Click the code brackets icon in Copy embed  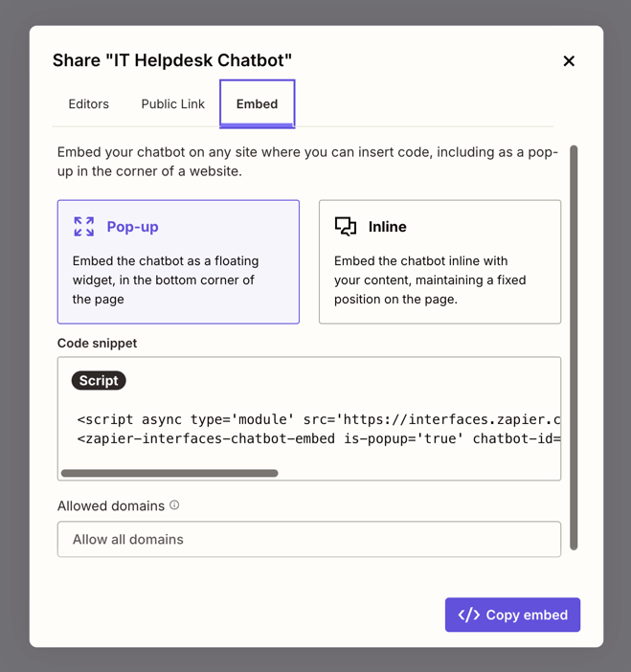[469, 616]
